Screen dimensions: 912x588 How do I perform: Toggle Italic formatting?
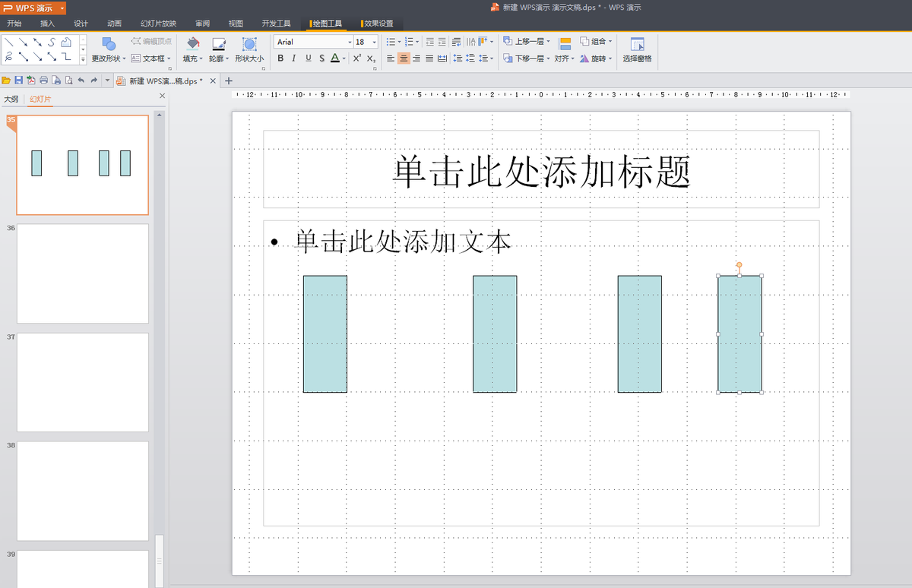293,58
